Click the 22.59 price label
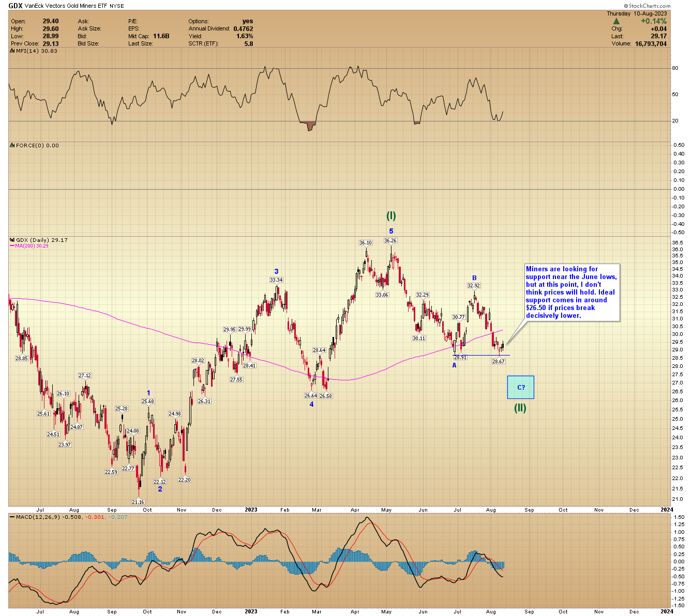Viewport: 693px width, 616px height. (111, 472)
